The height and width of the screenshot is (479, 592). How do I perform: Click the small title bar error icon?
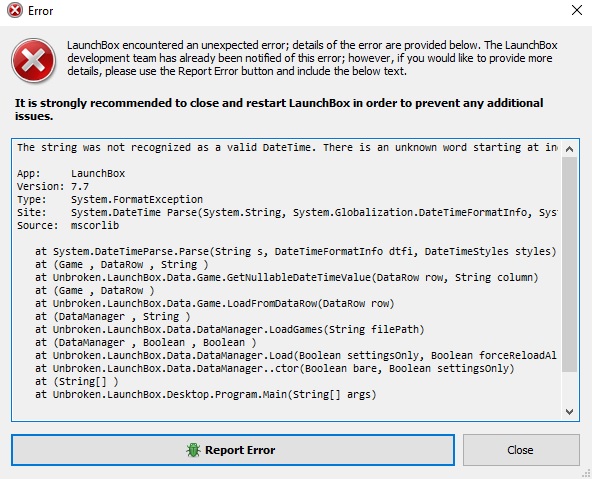pyautogui.click(x=15, y=10)
